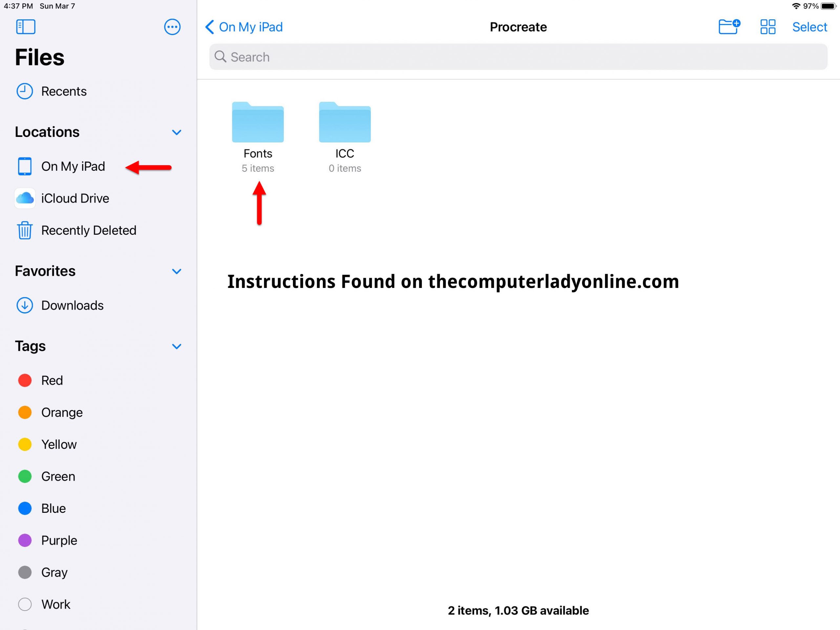The image size is (840, 630).
Task: Switch to grid view layout
Action: tap(767, 27)
